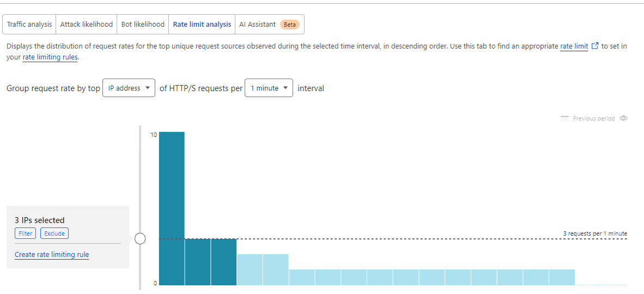
Task: Select the Bot likelihood tab
Action: [143, 25]
